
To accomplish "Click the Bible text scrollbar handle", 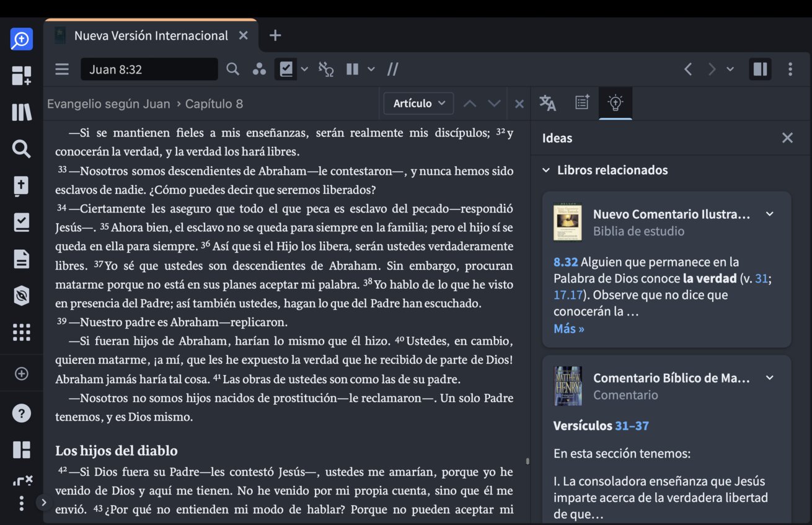I will tap(527, 461).
